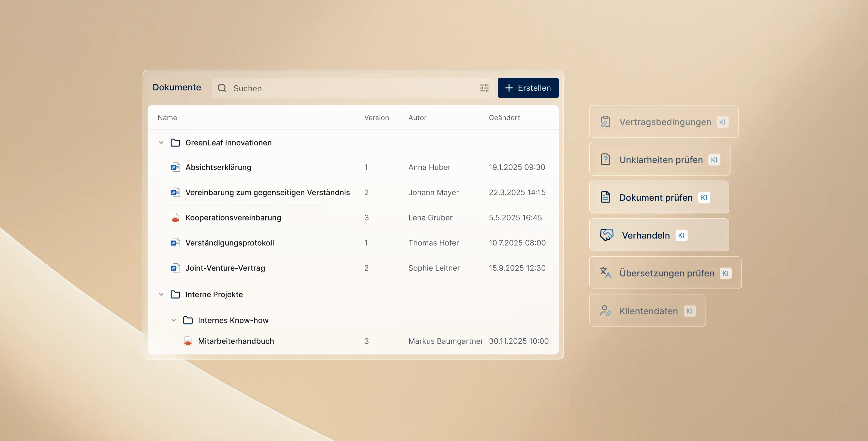Sort by the Version column header
The height and width of the screenshot is (441, 868).
click(x=376, y=118)
